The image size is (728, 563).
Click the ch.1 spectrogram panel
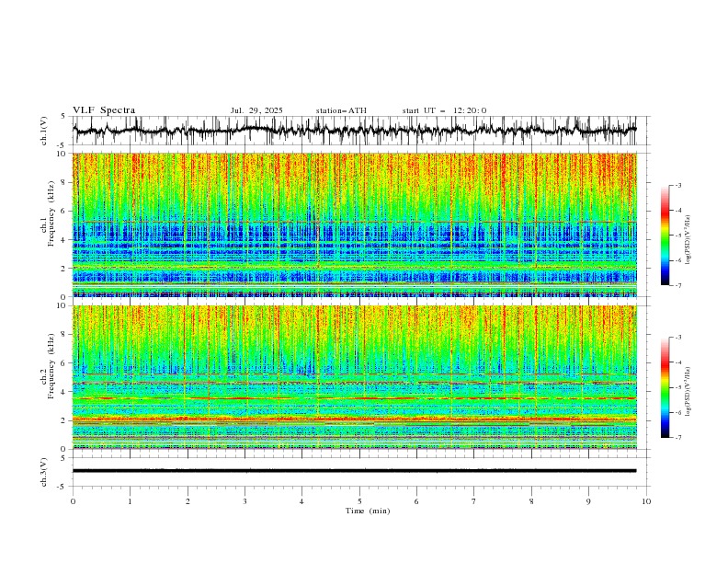click(x=355, y=224)
